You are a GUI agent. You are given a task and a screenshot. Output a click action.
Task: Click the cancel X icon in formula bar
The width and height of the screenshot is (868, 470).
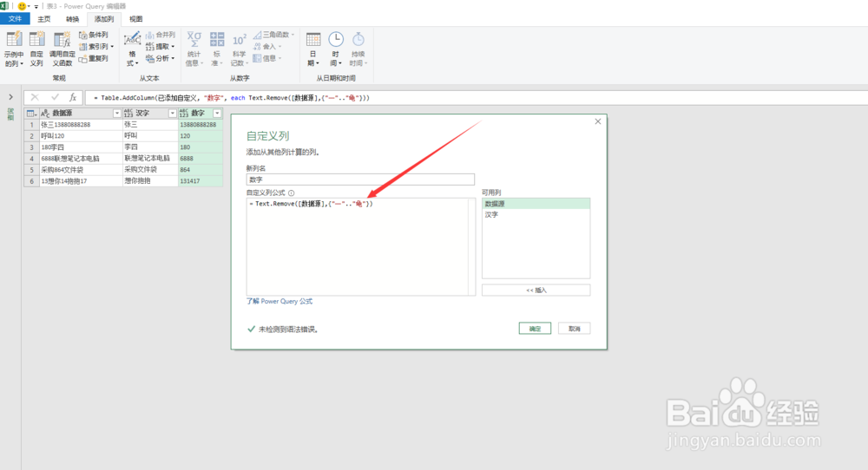(35, 97)
